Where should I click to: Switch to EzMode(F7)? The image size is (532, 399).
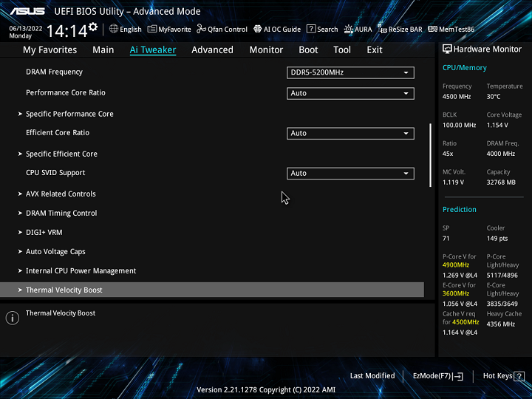click(438, 375)
